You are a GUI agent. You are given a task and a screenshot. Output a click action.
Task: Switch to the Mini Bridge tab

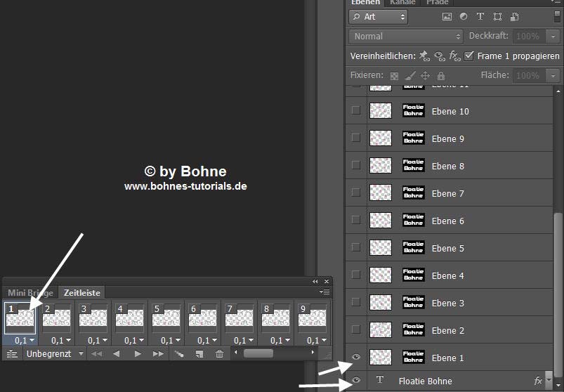(30, 293)
